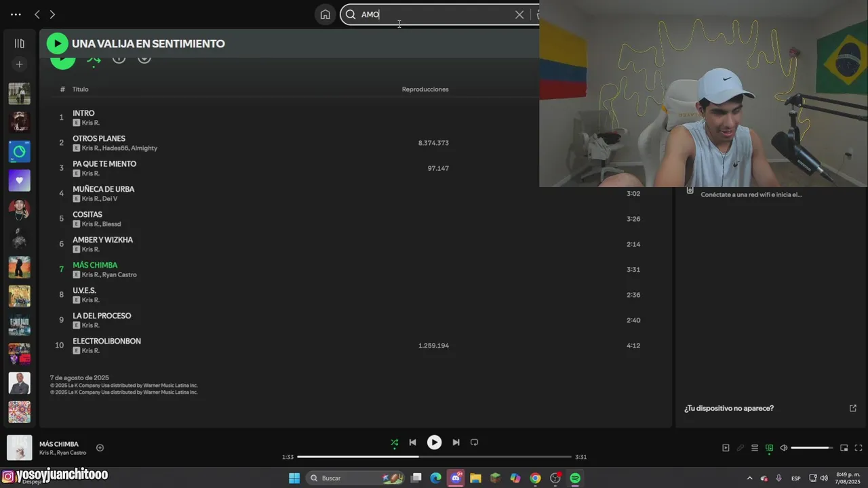Sort by # column header
868x488 pixels.
(62, 89)
